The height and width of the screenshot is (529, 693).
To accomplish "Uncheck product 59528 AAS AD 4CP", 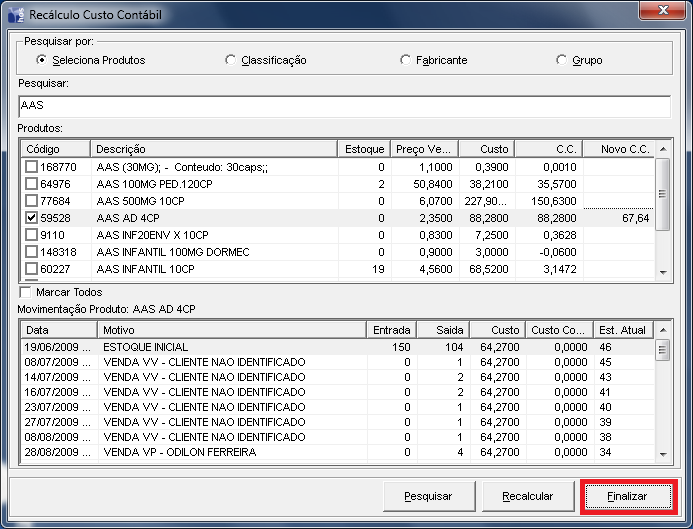I will 32,217.
